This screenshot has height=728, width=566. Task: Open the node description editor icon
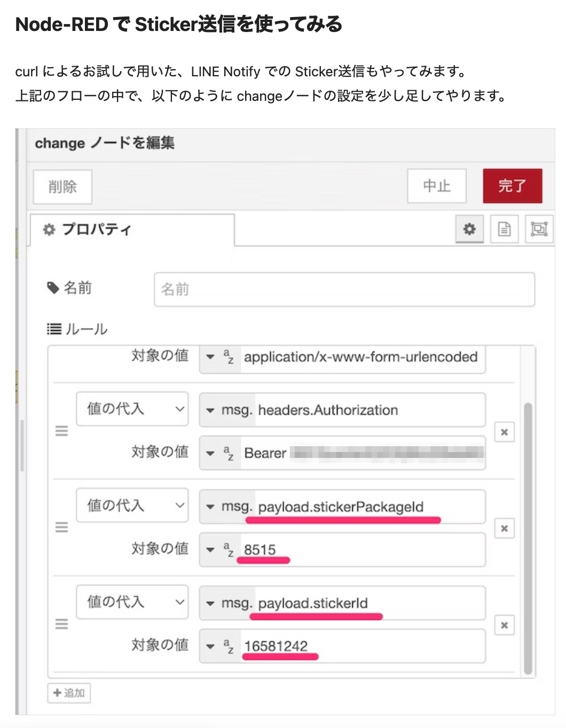click(x=504, y=229)
